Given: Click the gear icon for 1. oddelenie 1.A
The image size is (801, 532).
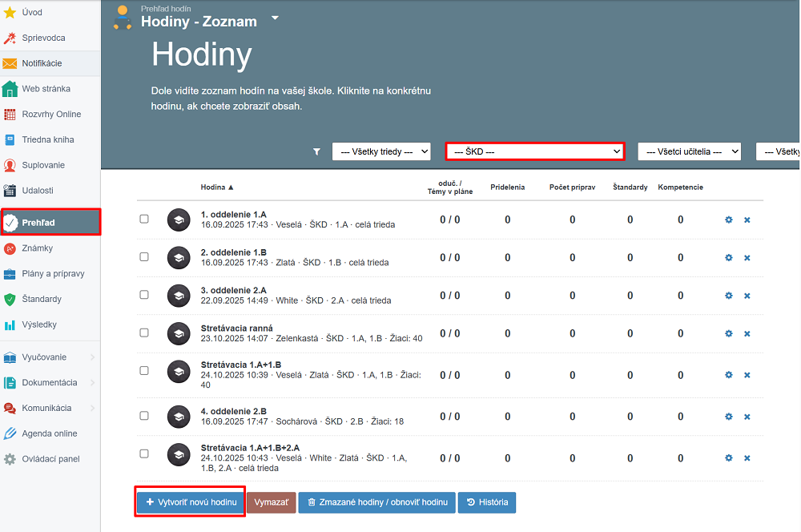Looking at the screenshot, I should pyautogui.click(x=729, y=220).
